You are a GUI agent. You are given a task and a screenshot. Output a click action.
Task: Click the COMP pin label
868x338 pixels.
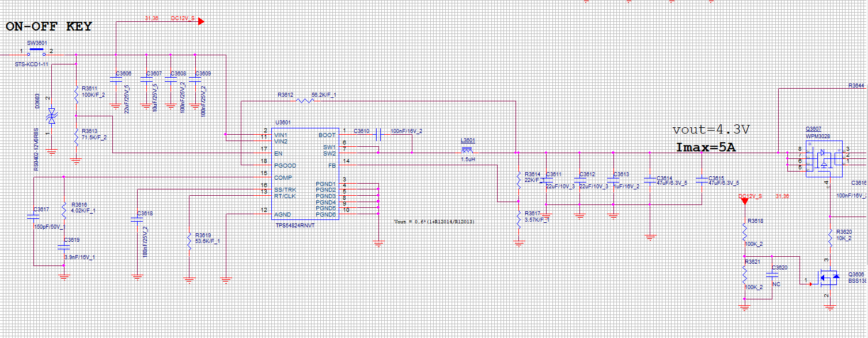(283, 178)
